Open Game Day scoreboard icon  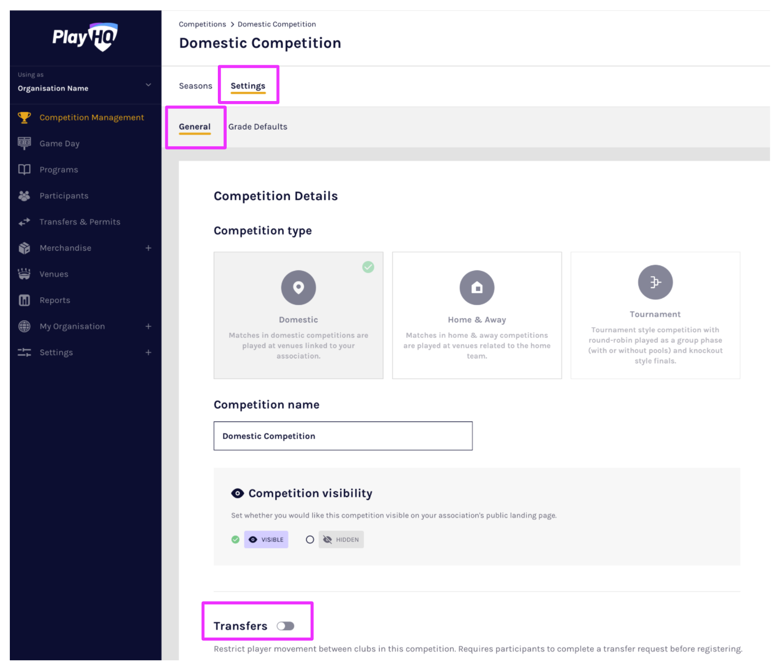click(24, 143)
